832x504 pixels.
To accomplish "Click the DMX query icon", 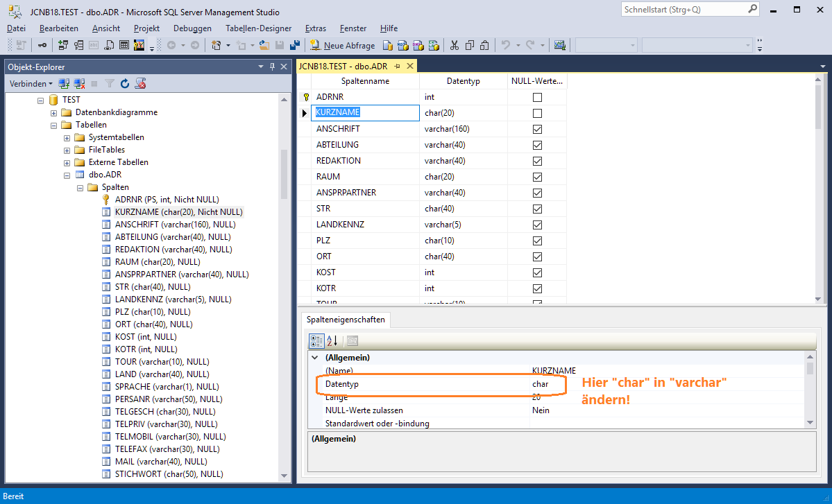I will 418,45.
